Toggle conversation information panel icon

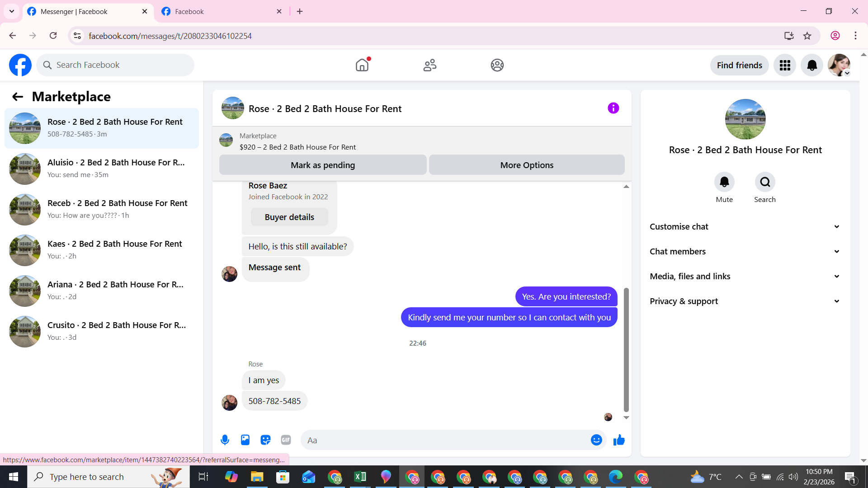tap(613, 108)
